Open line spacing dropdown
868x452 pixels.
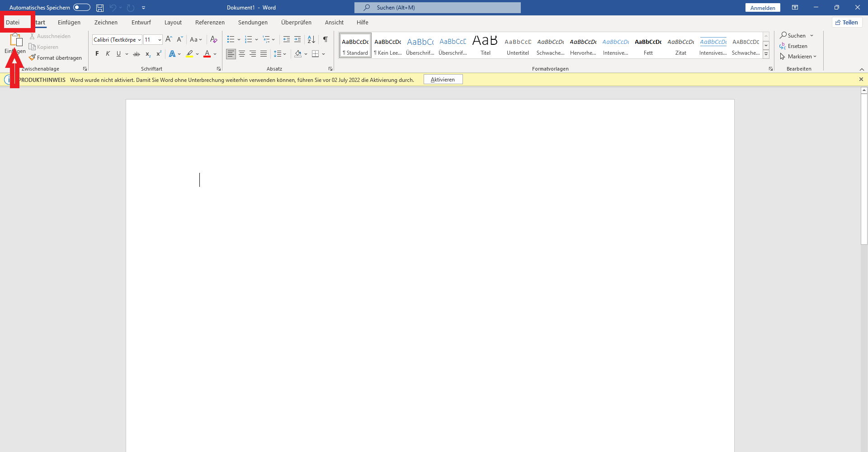[280, 54]
